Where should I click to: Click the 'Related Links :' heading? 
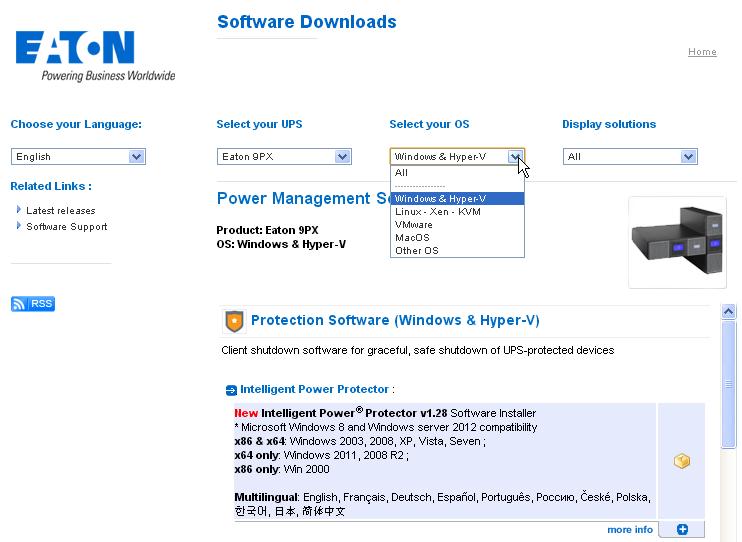click(x=51, y=186)
